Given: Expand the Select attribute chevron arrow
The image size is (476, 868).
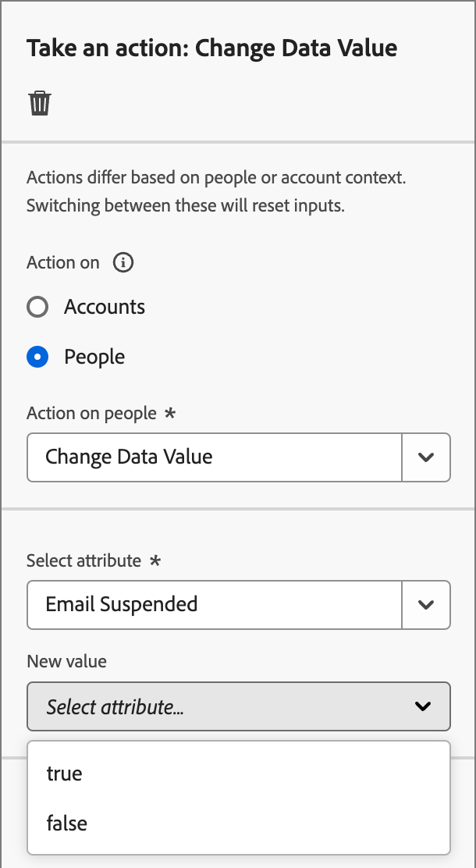Looking at the screenshot, I should click(x=425, y=604).
